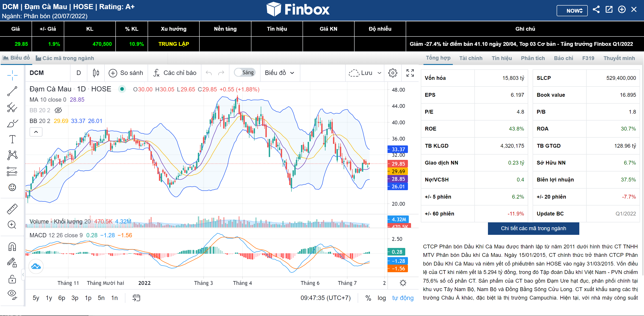Viewport: 644px width, 316px height.
Task: Click the candlestick chart style icon
Action: pos(96,73)
